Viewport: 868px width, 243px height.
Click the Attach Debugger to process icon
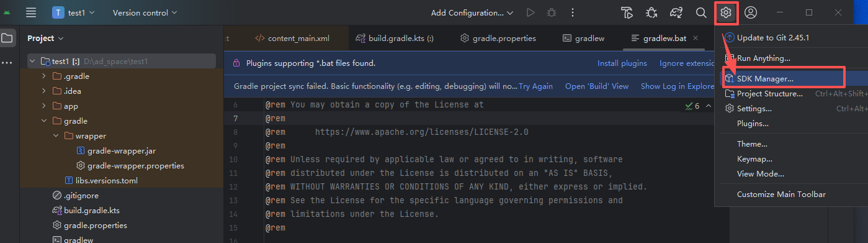click(x=651, y=12)
